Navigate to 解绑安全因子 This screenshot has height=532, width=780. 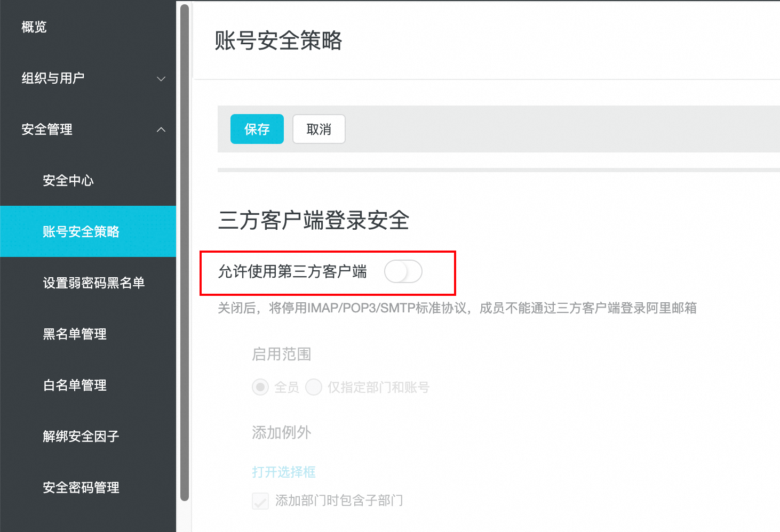81,437
